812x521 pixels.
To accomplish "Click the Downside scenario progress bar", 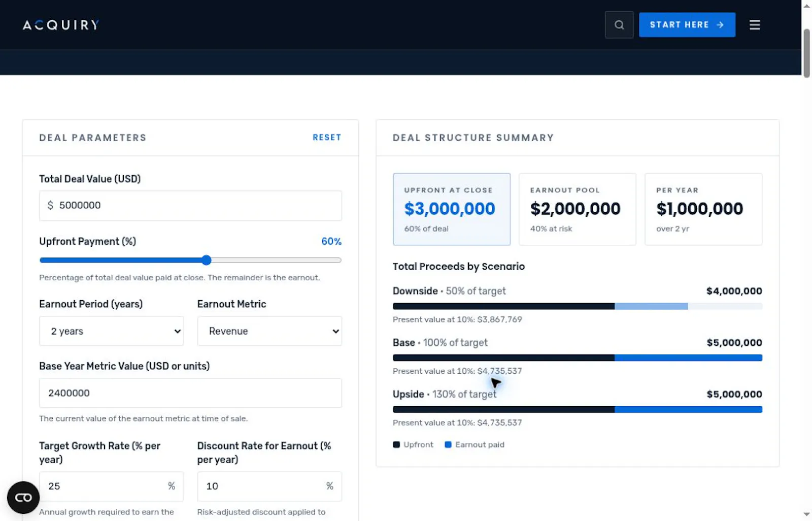I will (578, 306).
